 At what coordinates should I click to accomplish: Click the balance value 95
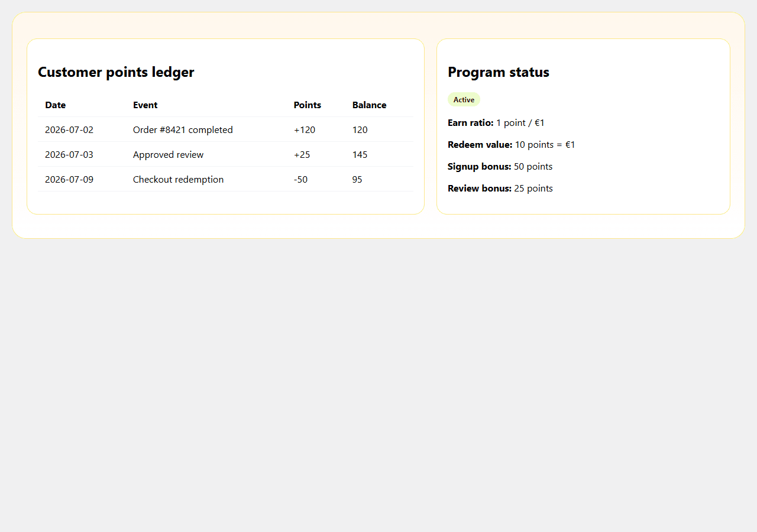point(358,180)
